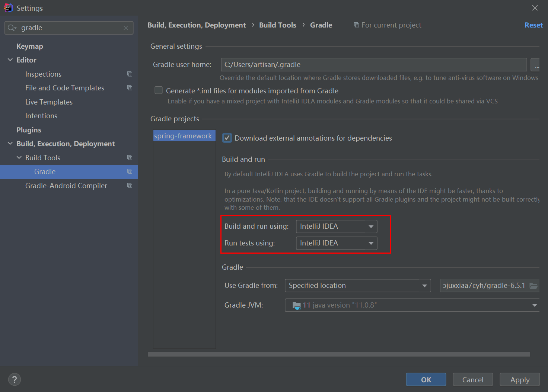
Task: Confirm settings with OK button
Action: pyautogui.click(x=426, y=379)
